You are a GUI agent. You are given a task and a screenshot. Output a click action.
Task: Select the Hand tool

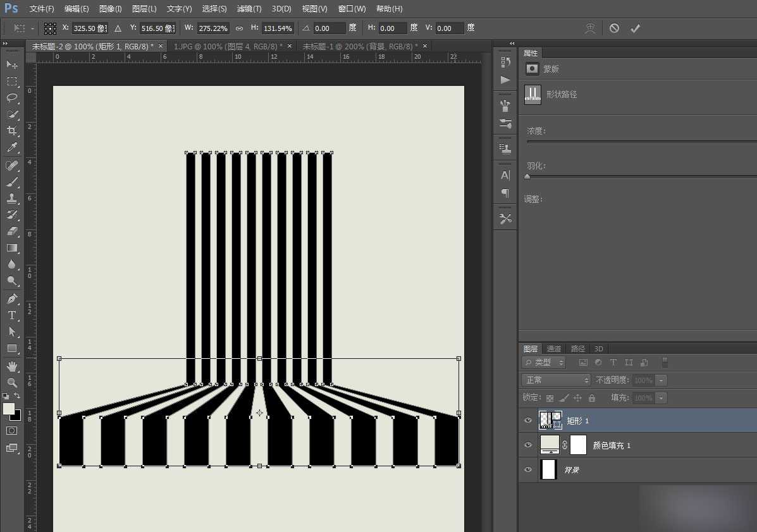point(12,366)
